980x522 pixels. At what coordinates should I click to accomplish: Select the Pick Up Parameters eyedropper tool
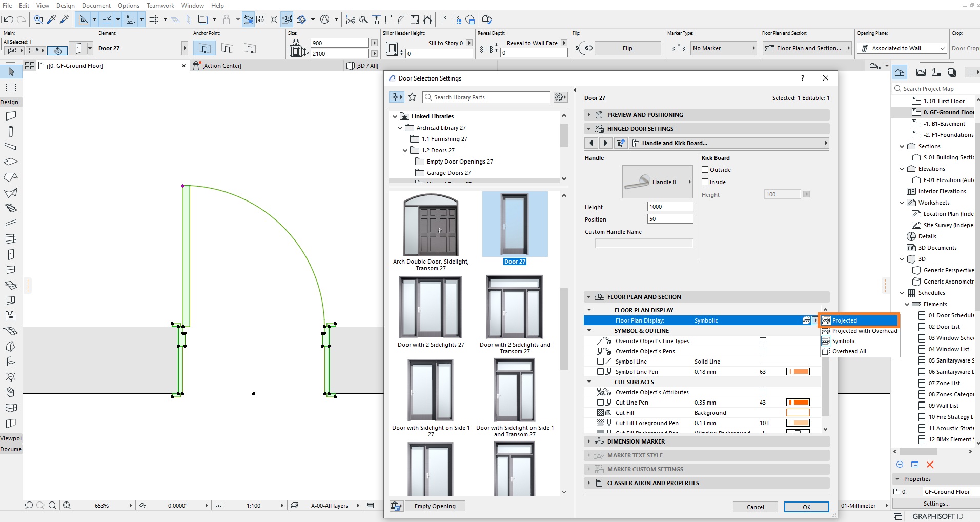[52, 19]
